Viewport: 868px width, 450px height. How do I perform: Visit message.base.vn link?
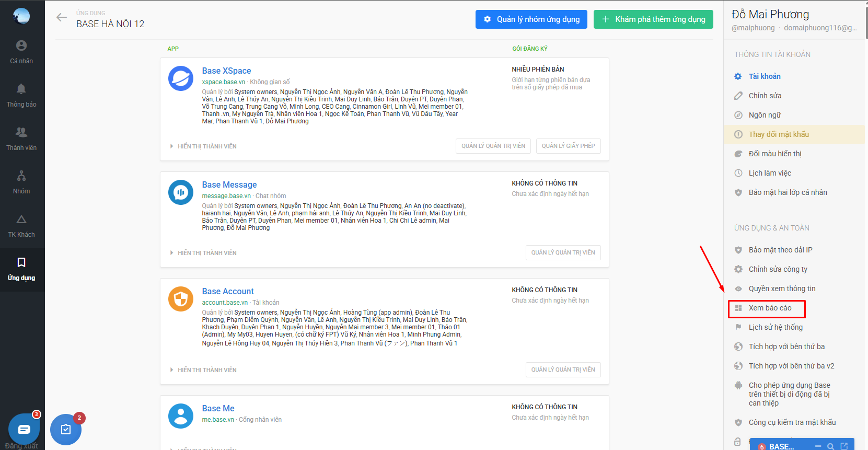(x=226, y=196)
